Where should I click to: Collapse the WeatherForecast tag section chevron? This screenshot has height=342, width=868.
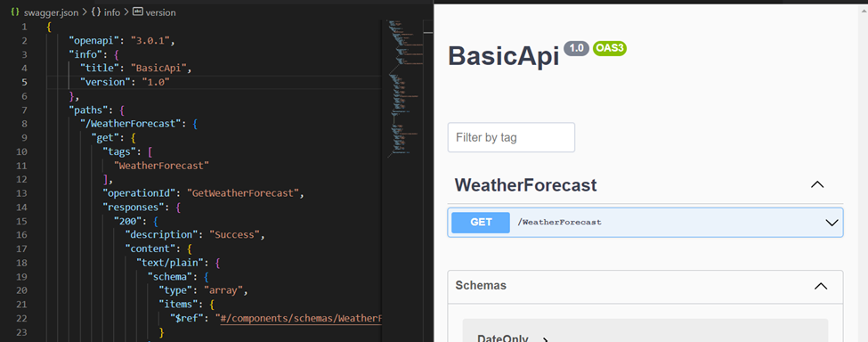[817, 185]
